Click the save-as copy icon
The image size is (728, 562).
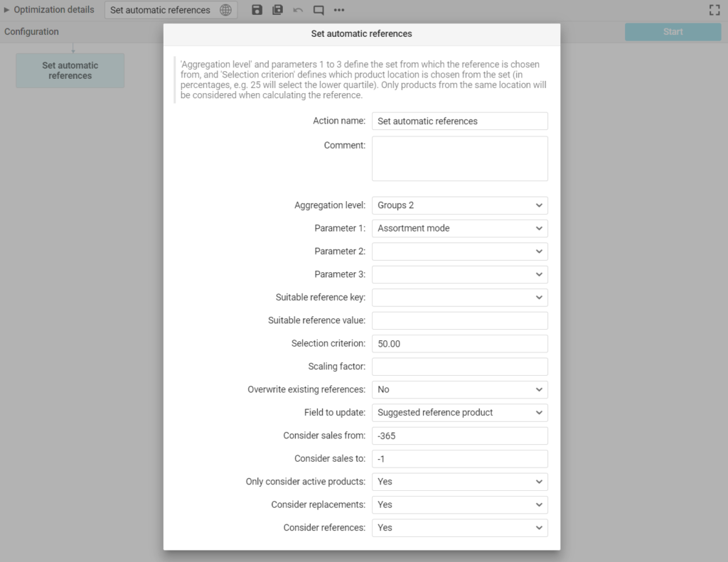click(x=278, y=10)
